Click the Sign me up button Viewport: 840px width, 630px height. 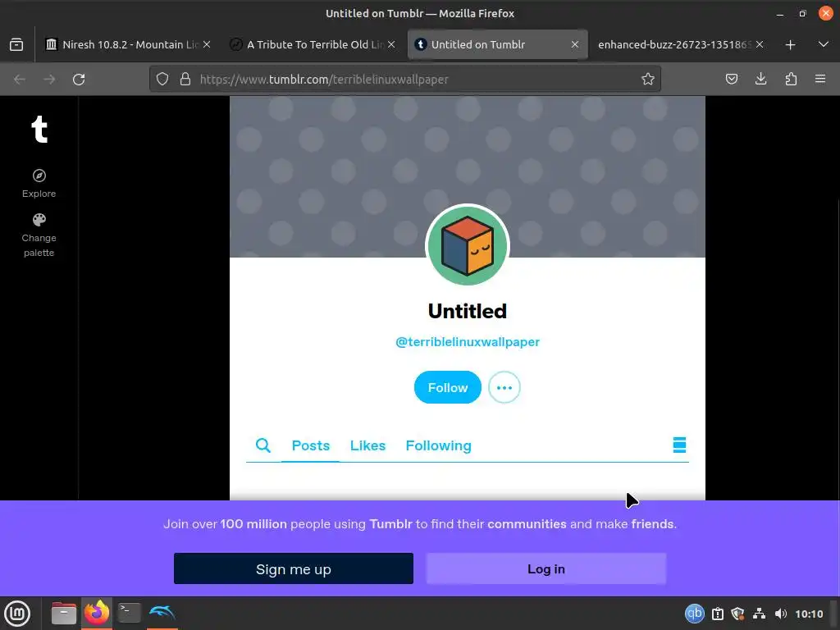pos(294,568)
